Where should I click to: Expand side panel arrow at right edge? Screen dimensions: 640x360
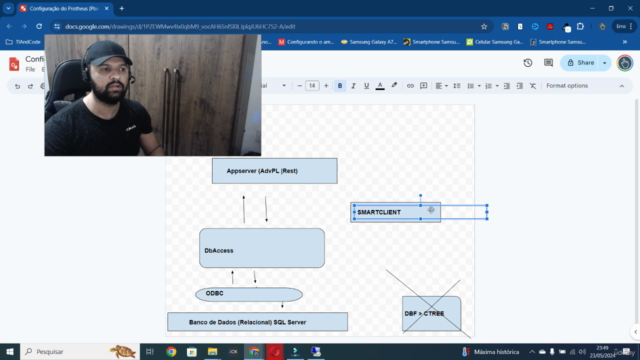click(636, 332)
